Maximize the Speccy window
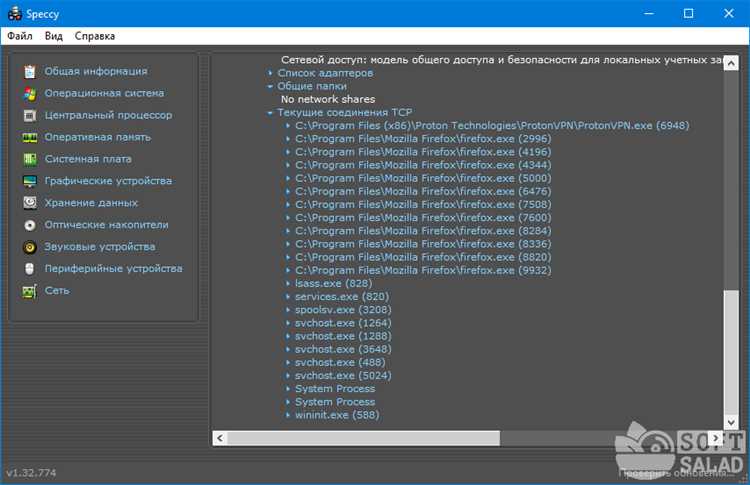This screenshot has width=750, height=485. (688, 13)
